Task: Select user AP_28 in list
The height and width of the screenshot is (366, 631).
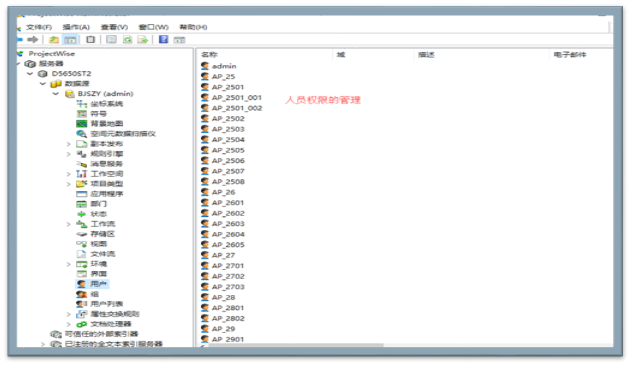Action: [x=223, y=297]
